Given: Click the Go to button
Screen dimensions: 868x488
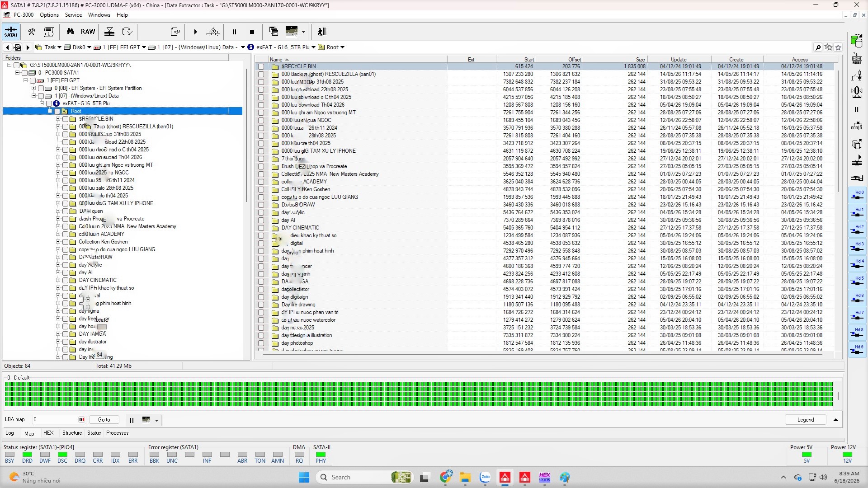Looking at the screenshot, I should [104, 420].
